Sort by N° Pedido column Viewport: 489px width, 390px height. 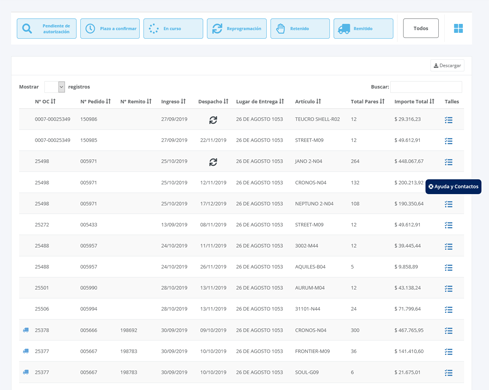(95, 101)
